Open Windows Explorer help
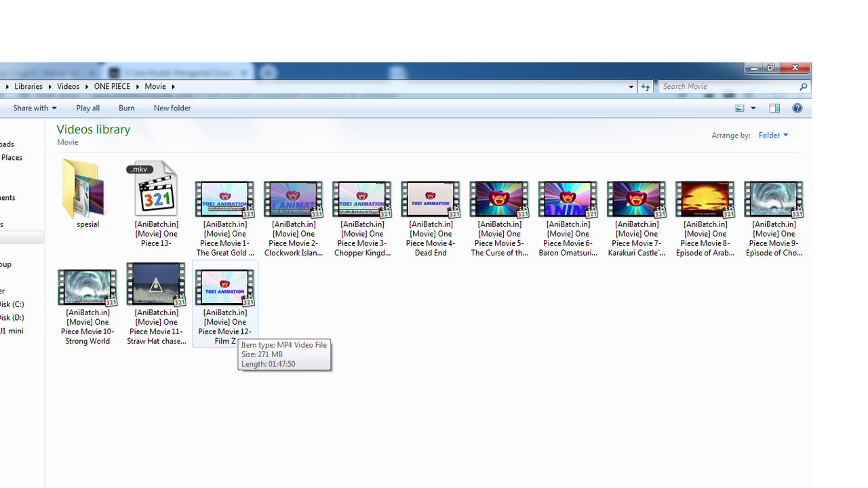 (x=797, y=108)
